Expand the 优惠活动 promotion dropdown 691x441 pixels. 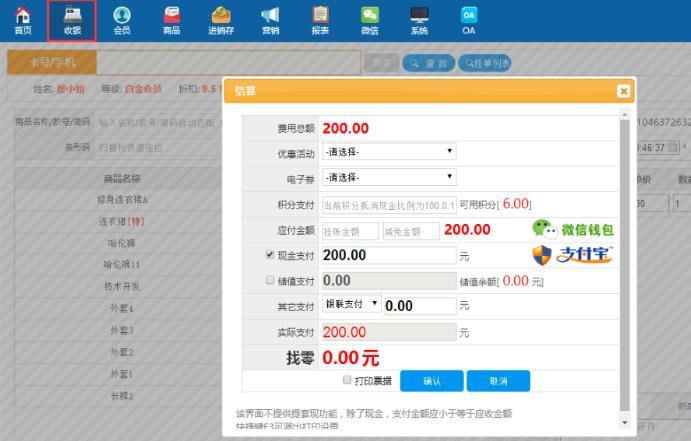[389, 152]
